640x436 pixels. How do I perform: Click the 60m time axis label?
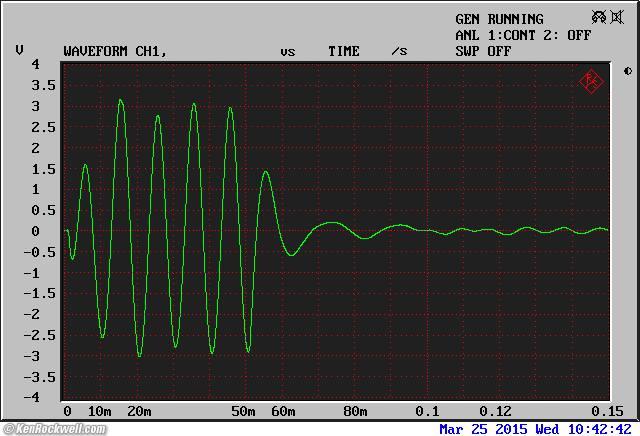click(x=283, y=411)
